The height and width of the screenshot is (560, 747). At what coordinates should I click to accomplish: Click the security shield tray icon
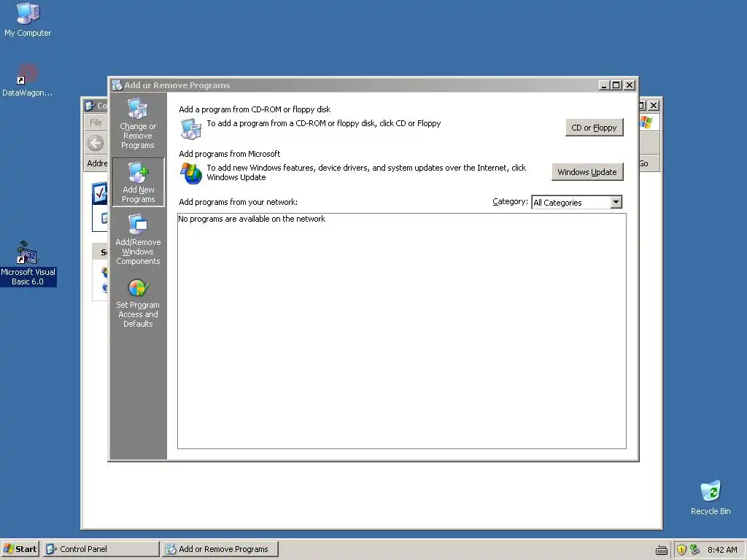[x=682, y=550]
